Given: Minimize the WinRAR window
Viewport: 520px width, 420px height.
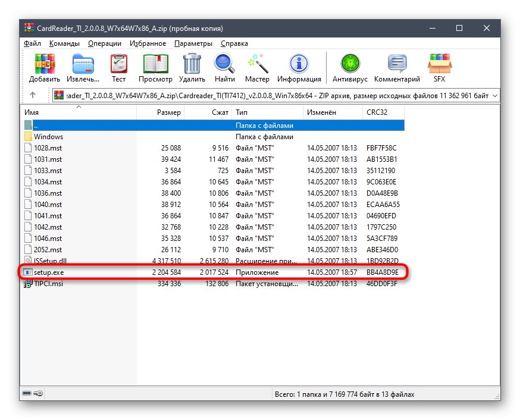Looking at the screenshot, I should [x=433, y=28].
